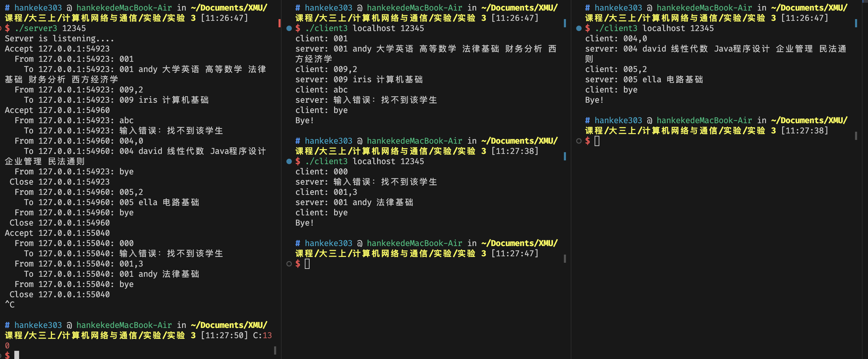Click the ~/Documents/XMU/ path in left pane
This screenshot has width=868, height=359.
(x=230, y=8)
